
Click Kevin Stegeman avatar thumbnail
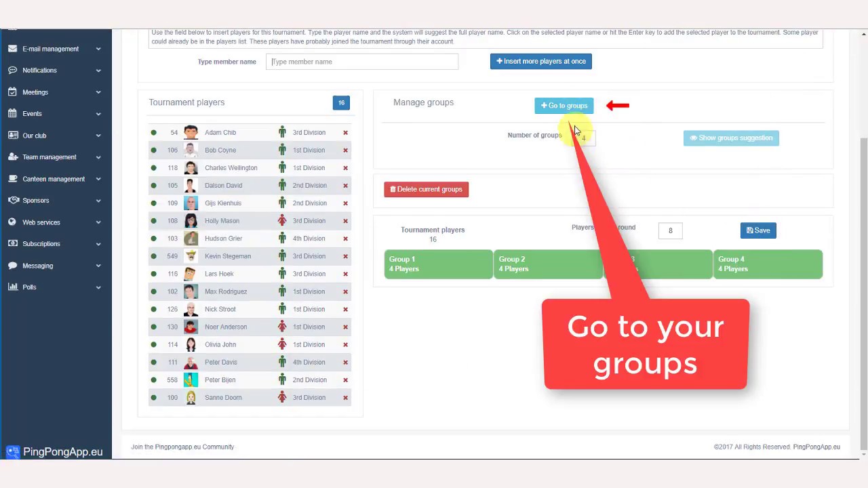pos(191,256)
